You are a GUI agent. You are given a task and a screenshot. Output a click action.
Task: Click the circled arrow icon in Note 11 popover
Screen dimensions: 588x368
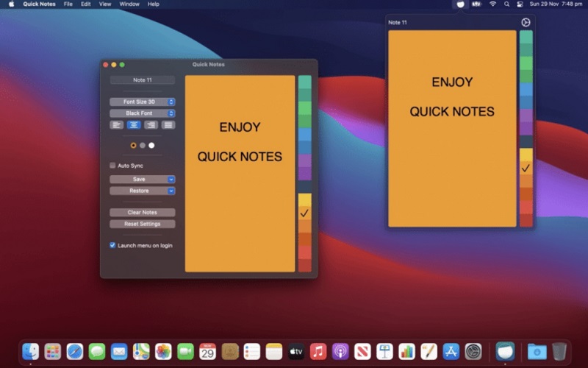point(526,23)
